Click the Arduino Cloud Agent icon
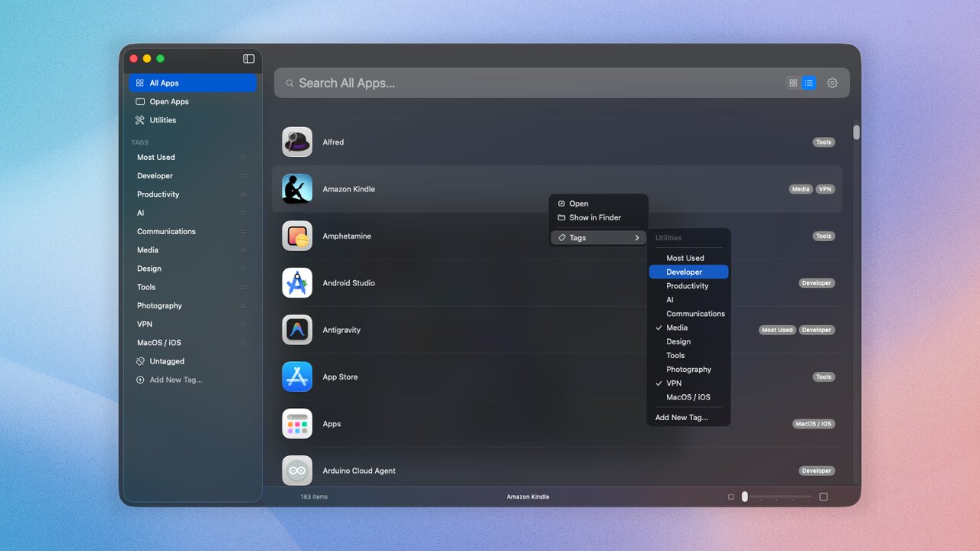This screenshot has width=980, height=551. coord(297,471)
